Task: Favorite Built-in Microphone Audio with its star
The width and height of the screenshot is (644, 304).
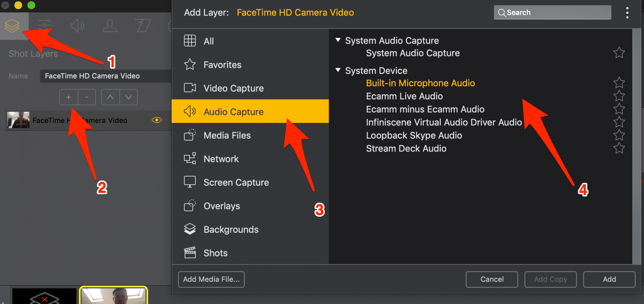Action: point(619,83)
